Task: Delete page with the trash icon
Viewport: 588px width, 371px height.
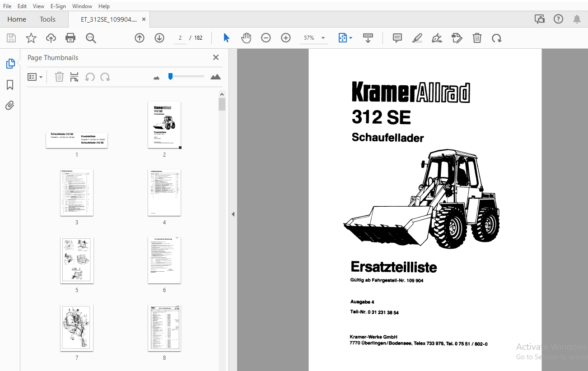Action: coord(477,38)
